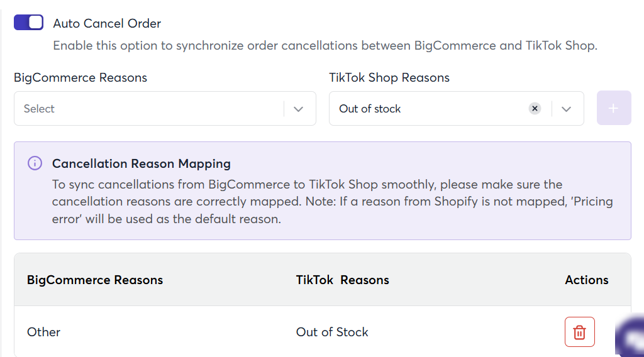The width and height of the screenshot is (644, 357).
Task: Click the BigCommerce Reasons table column header
Action: (x=95, y=280)
